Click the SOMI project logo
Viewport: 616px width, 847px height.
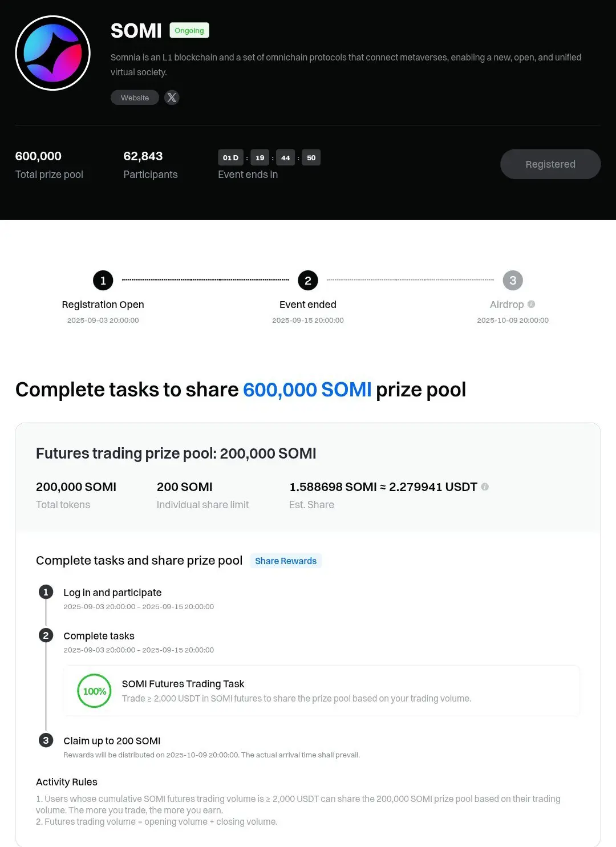tap(52, 53)
